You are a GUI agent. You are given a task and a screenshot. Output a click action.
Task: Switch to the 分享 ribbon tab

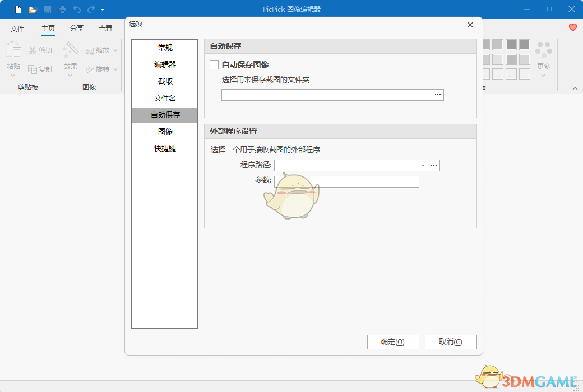[x=76, y=28]
